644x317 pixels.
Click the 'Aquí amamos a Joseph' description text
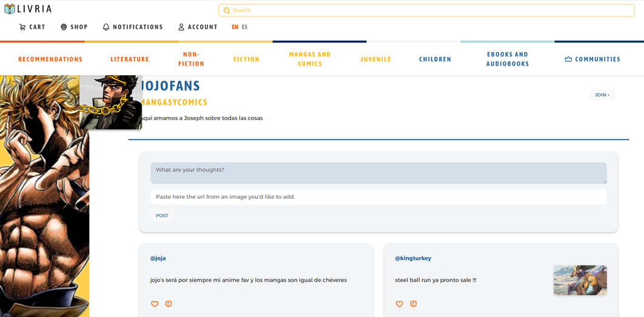[x=201, y=118]
